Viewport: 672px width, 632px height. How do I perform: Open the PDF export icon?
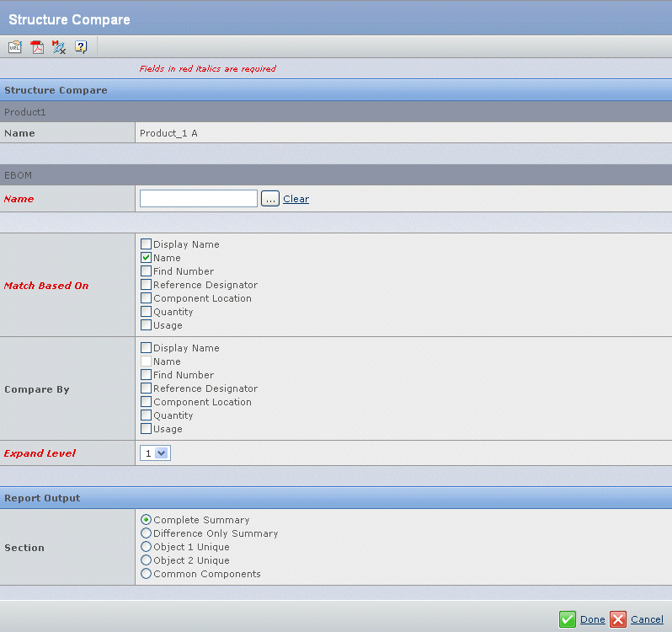(37, 46)
